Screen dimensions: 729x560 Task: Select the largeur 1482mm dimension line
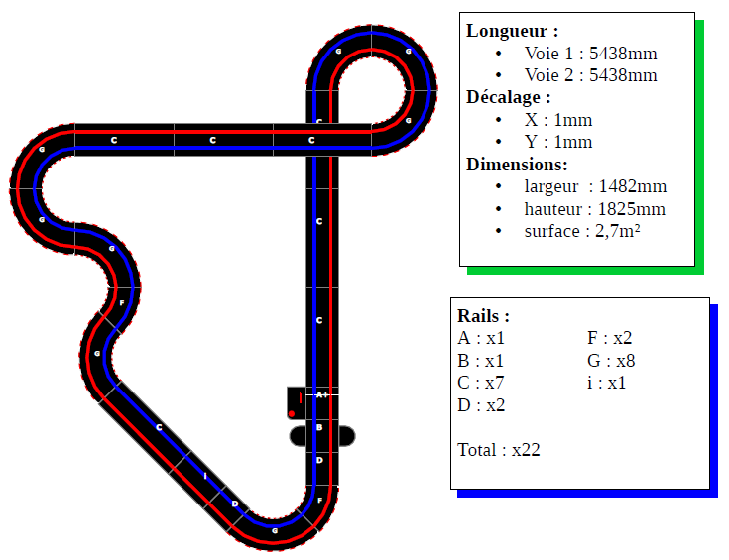click(594, 186)
